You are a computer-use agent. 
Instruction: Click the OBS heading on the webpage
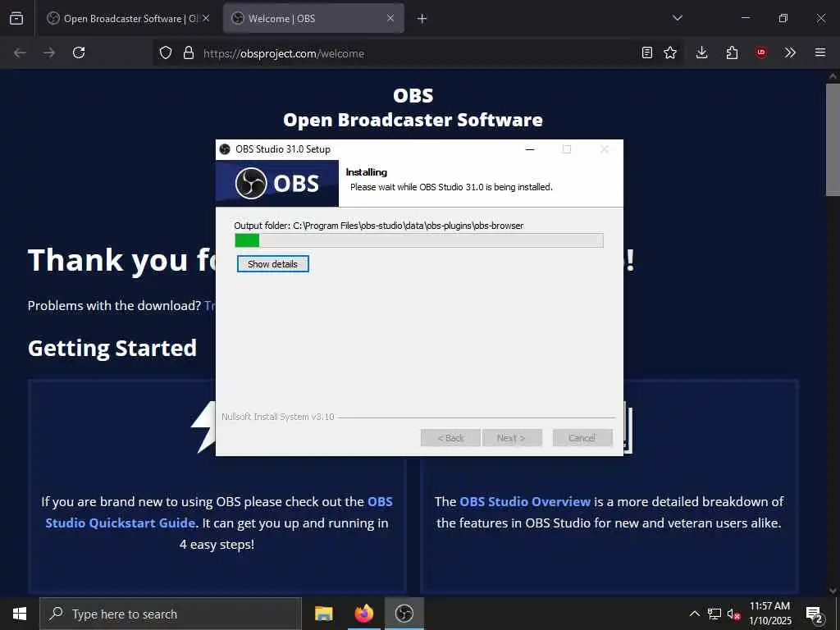click(413, 95)
